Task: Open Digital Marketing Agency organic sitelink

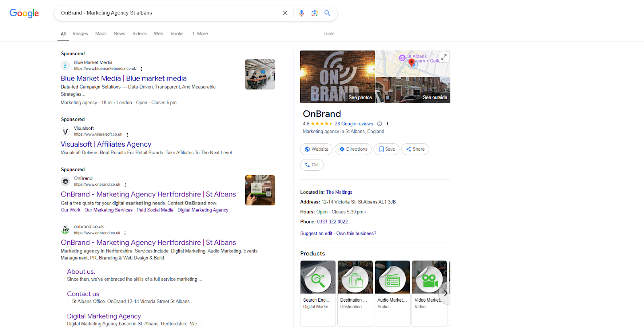Action: pos(104,316)
